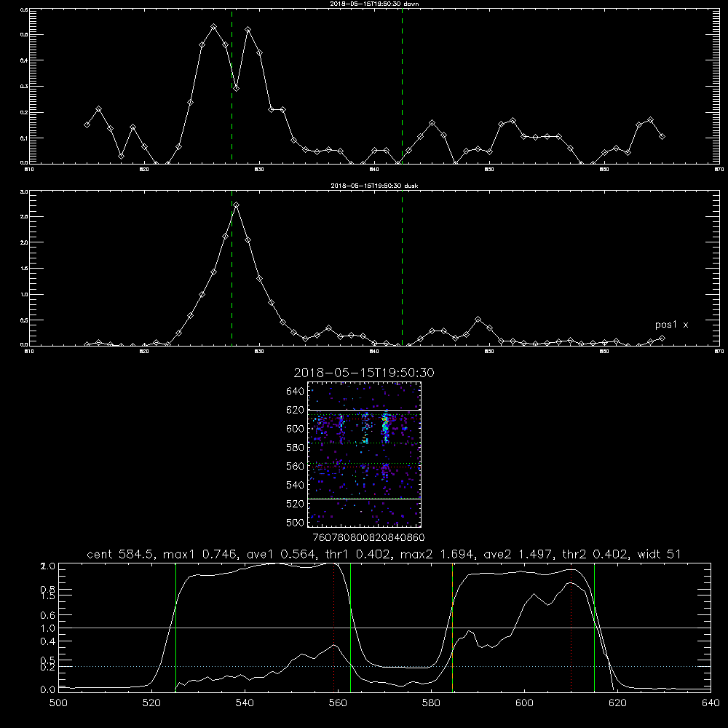Select the dip marker between the dawn twin peaks
Screen dimensions: 728x728
(x=237, y=88)
